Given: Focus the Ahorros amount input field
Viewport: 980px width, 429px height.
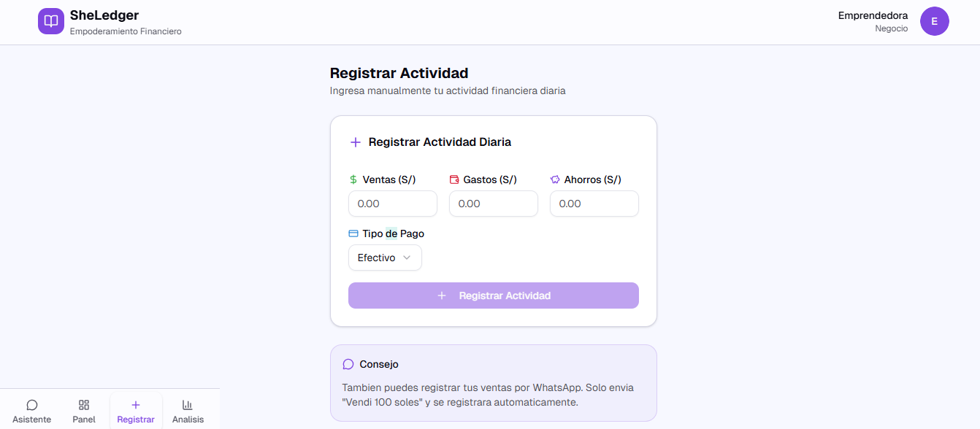Looking at the screenshot, I should pyautogui.click(x=594, y=204).
